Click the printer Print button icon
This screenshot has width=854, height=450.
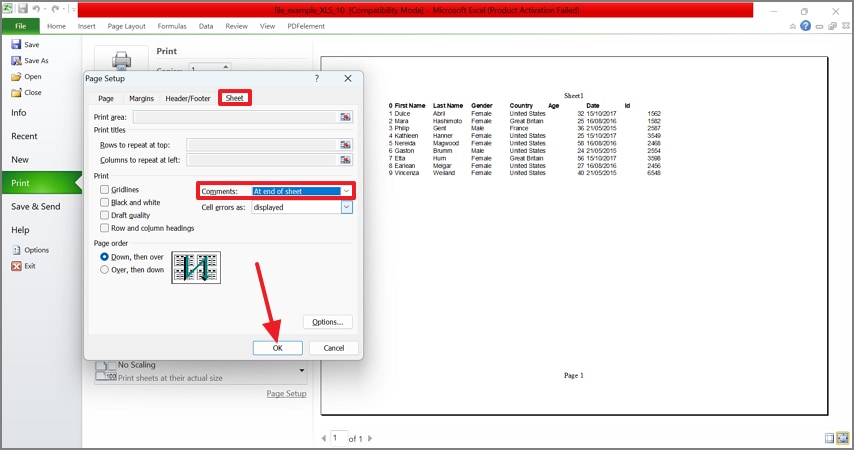(121, 60)
